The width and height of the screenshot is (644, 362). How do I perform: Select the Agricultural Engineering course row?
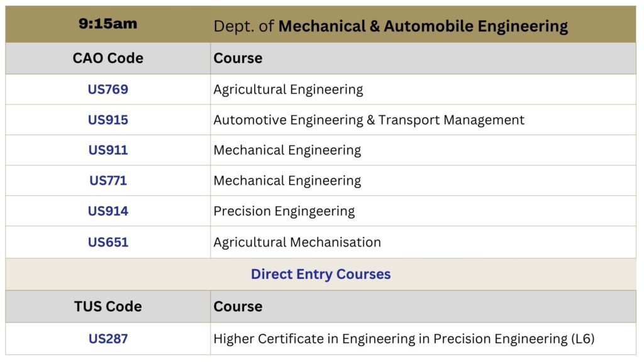coord(321,89)
